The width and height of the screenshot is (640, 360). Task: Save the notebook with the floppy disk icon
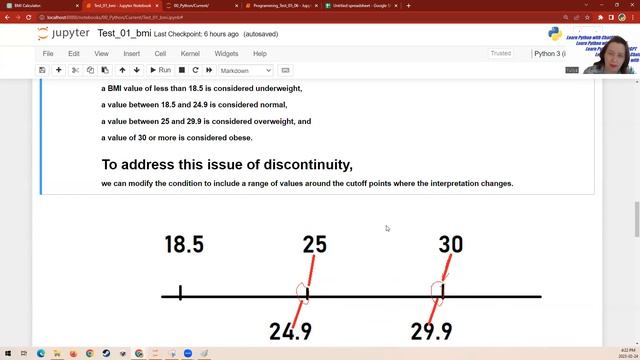42,70
